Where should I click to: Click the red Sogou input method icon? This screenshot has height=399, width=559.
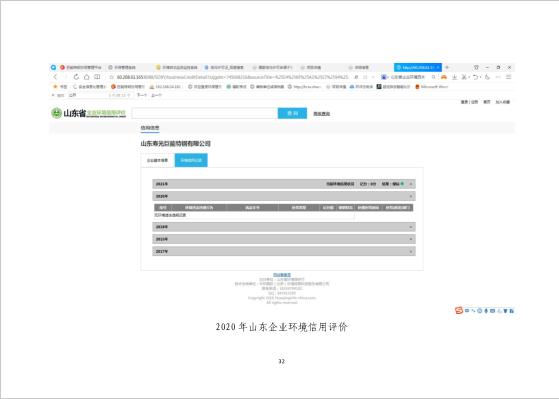pyautogui.click(x=458, y=311)
